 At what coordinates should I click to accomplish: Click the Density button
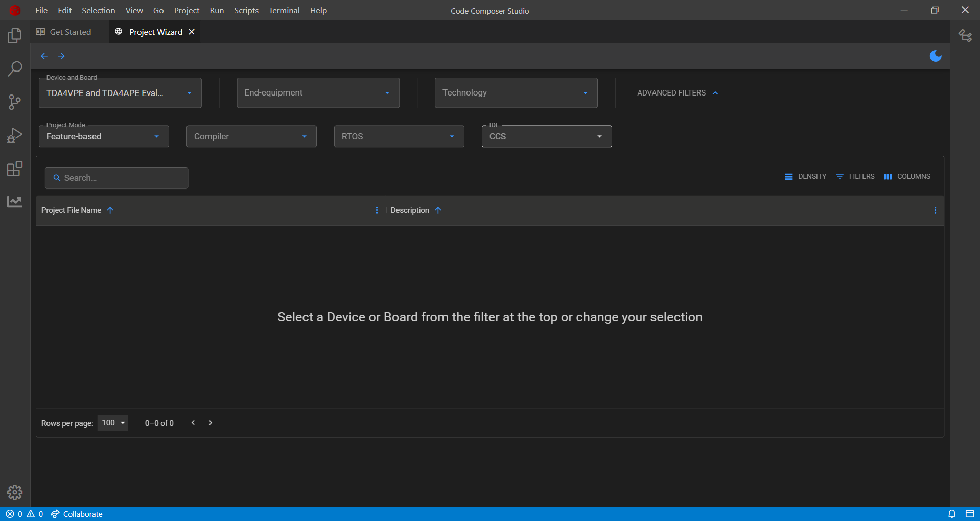point(806,176)
